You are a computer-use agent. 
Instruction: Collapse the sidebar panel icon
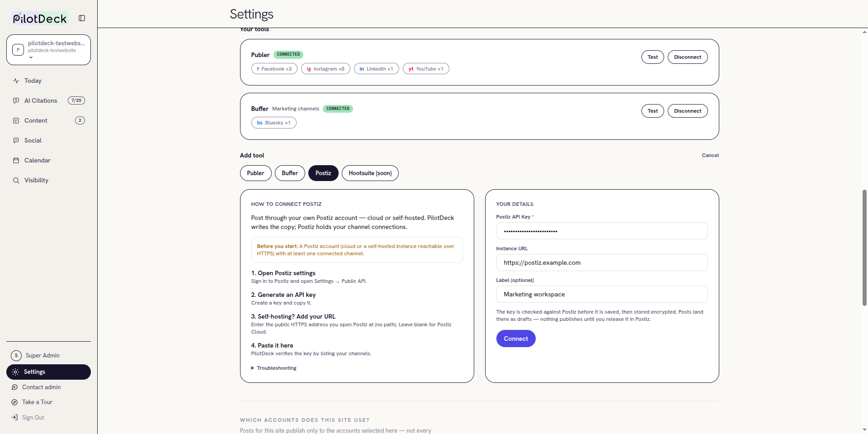(x=82, y=18)
